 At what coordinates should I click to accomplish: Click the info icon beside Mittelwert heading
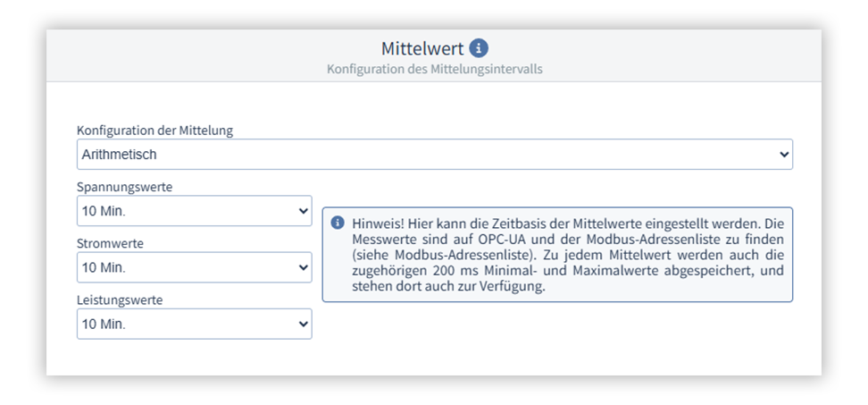coord(480,48)
